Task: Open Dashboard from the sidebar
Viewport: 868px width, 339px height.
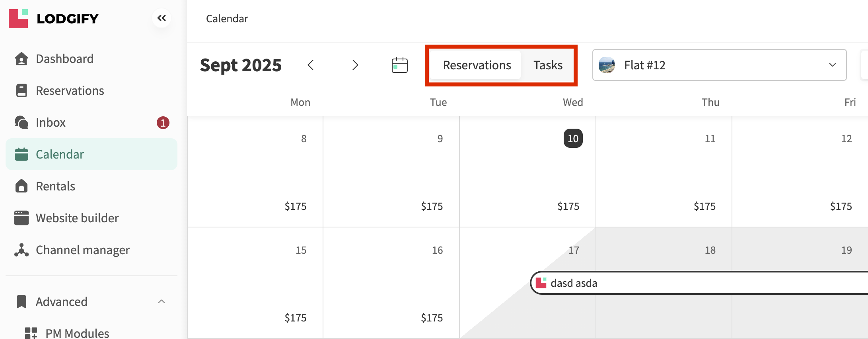Action: pos(64,59)
